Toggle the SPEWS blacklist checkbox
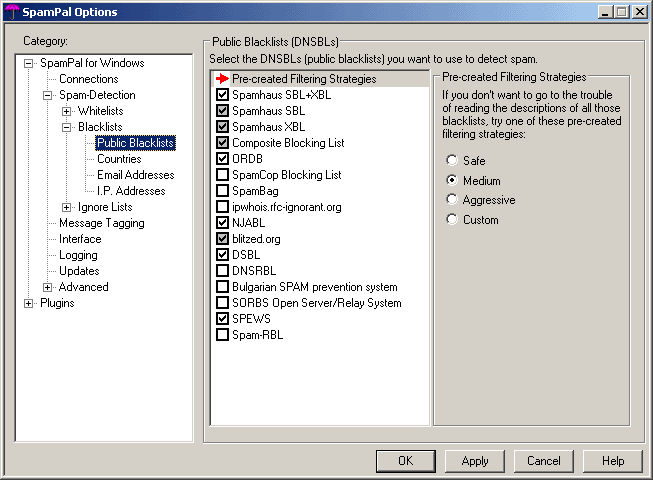Viewport: 653px width, 480px height. (223, 319)
